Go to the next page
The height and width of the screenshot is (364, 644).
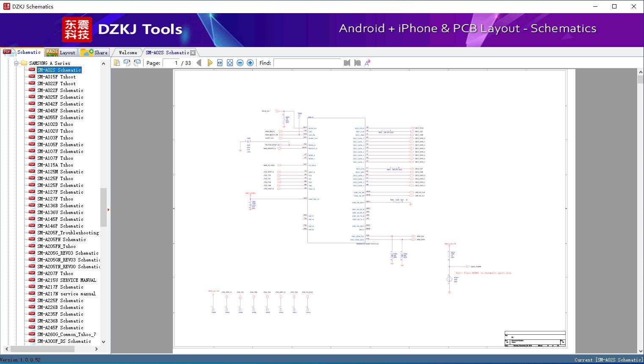pos(210,63)
